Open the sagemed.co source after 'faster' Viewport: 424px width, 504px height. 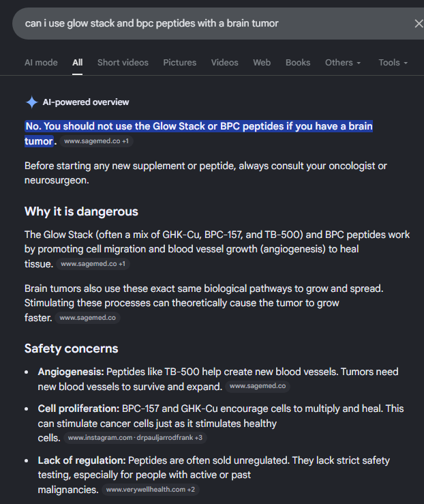click(87, 318)
